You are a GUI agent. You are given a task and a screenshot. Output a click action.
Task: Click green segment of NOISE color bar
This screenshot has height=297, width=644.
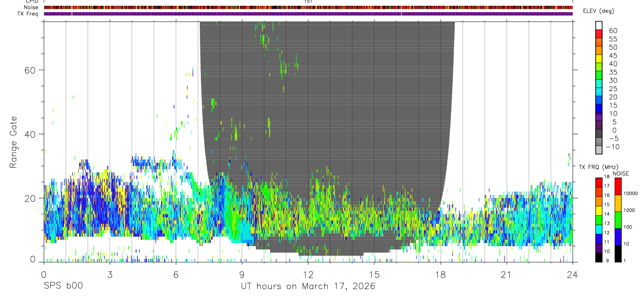click(618, 220)
